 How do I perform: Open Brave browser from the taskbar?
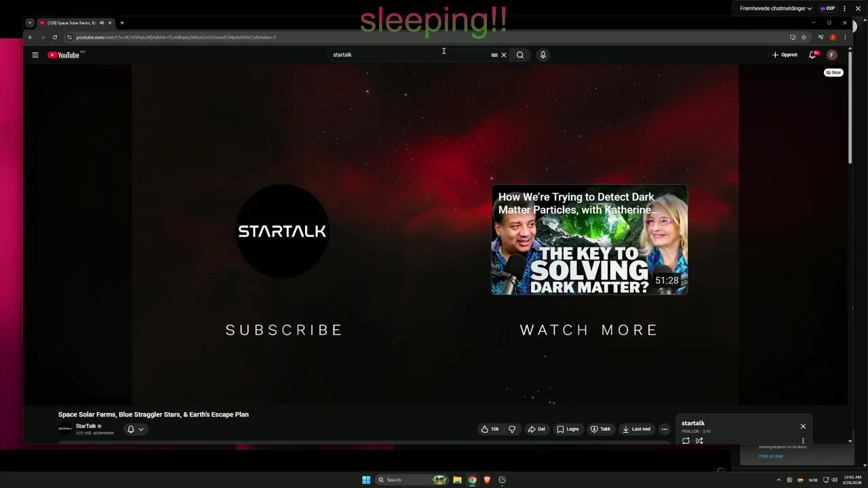pos(487,480)
